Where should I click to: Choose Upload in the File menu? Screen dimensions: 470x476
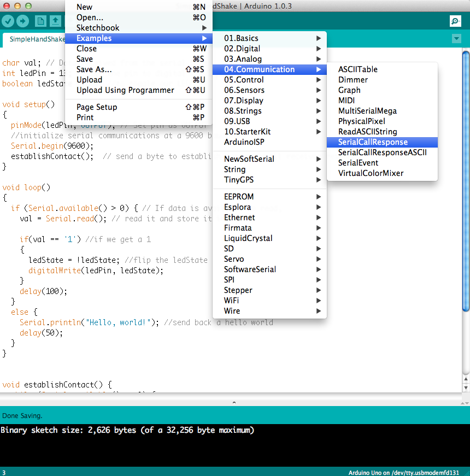pos(139,80)
